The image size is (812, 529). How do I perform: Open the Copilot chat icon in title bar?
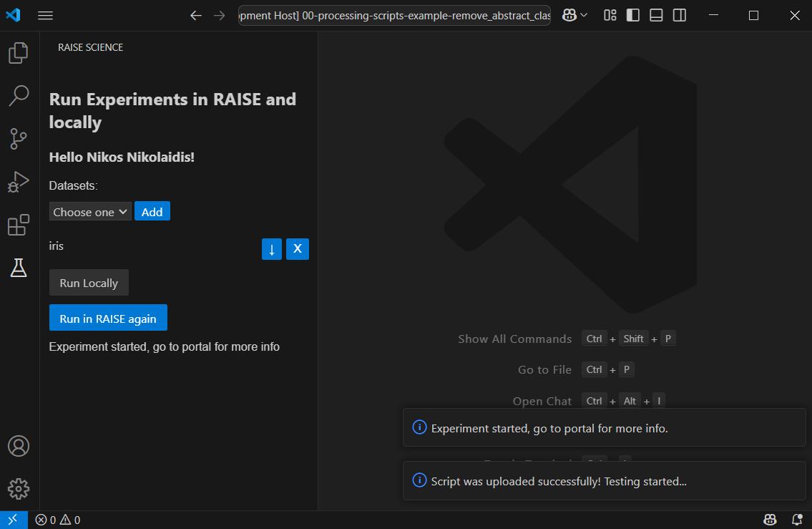pyautogui.click(x=569, y=16)
